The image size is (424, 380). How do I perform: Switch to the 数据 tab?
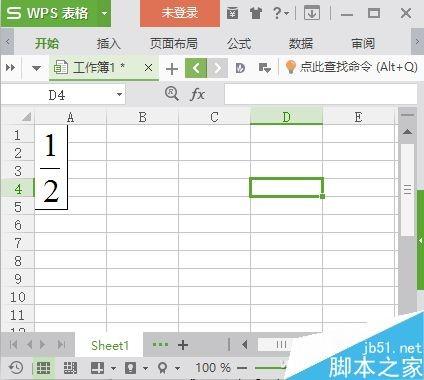pyautogui.click(x=301, y=43)
